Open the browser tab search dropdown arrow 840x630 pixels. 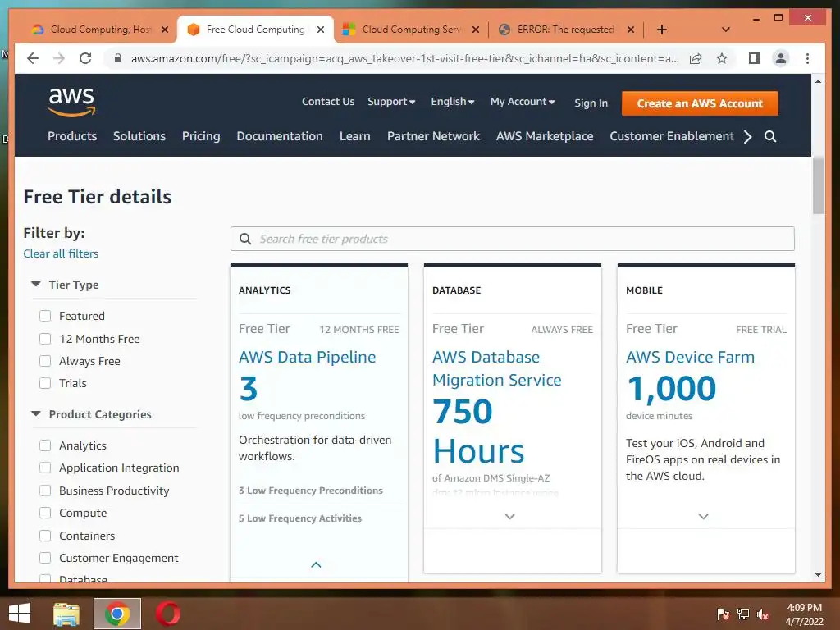[x=726, y=30]
